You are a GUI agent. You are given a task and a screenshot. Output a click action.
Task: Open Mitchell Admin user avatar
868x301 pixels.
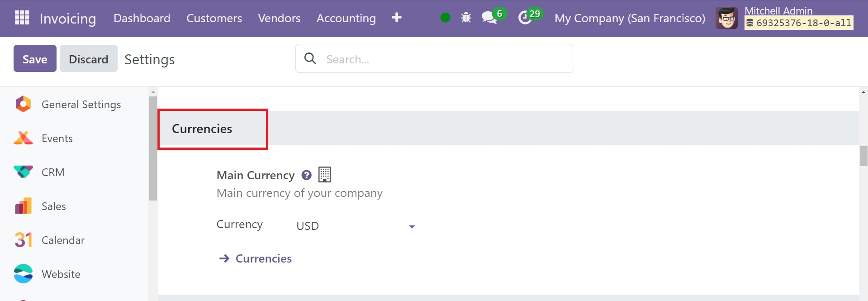[727, 18]
